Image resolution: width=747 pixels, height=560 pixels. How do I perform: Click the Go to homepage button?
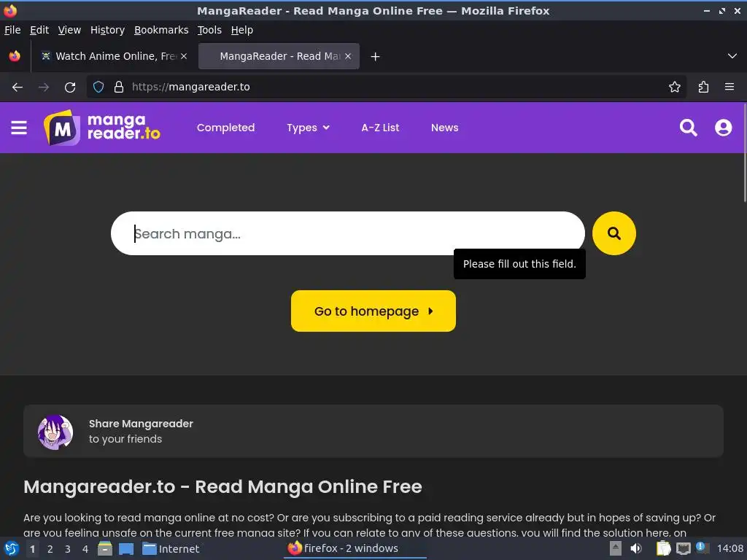pos(373,311)
